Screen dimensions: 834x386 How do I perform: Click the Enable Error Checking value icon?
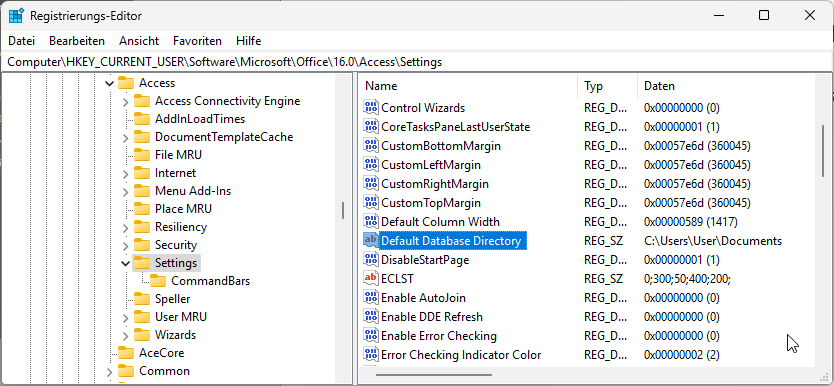[x=370, y=336]
